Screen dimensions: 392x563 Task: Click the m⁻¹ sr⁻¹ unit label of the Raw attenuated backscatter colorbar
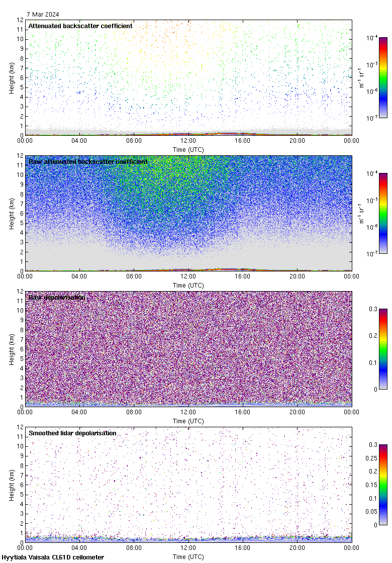coord(361,213)
